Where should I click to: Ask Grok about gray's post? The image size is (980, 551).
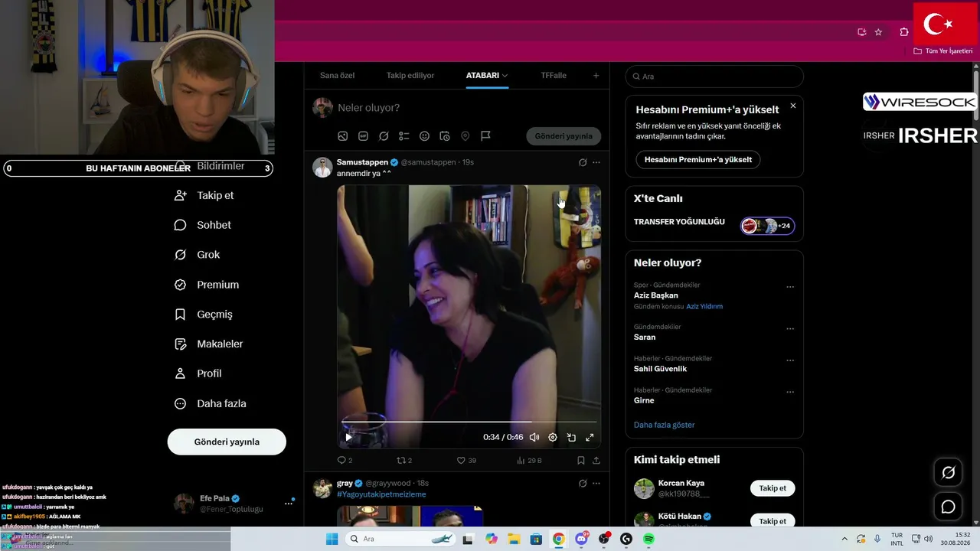tap(583, 484)
